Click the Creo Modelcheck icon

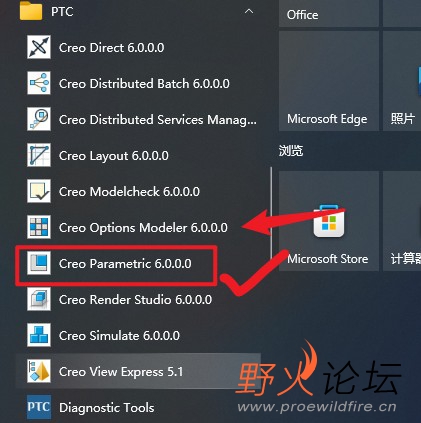click(x=39, y=191)
